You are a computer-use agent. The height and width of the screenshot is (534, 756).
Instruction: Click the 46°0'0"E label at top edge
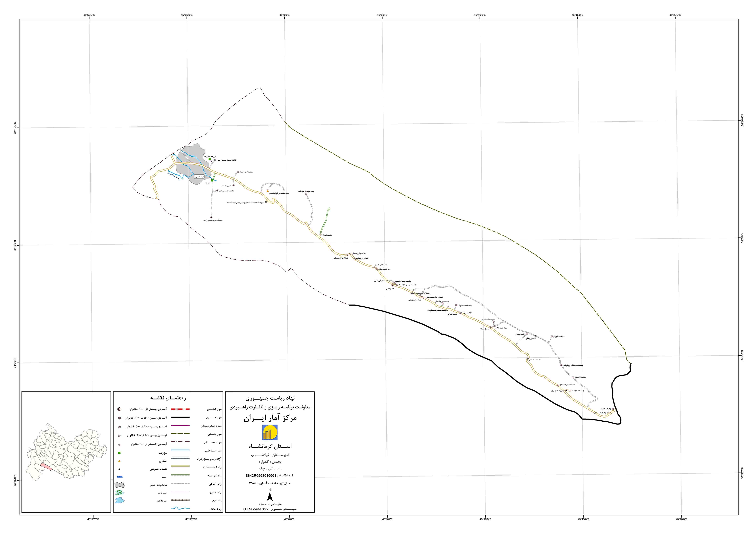(x=284, y=15)
